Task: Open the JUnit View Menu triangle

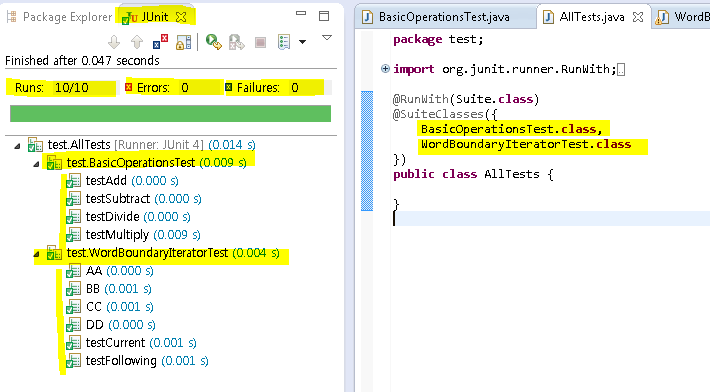Action: pyautogui.click(x=327, y=38)
